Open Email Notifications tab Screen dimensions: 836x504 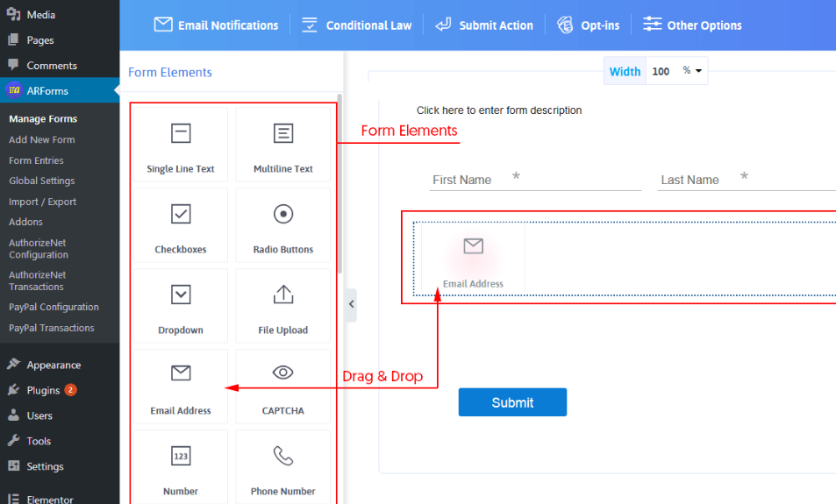[216, 25]
